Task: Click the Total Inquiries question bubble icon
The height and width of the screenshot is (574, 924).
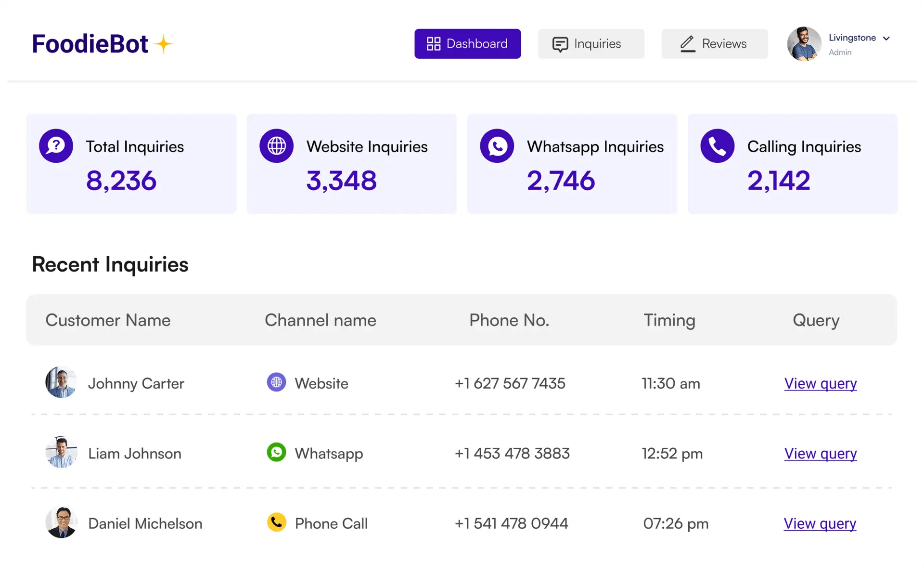Action: (x=56, y=146)
